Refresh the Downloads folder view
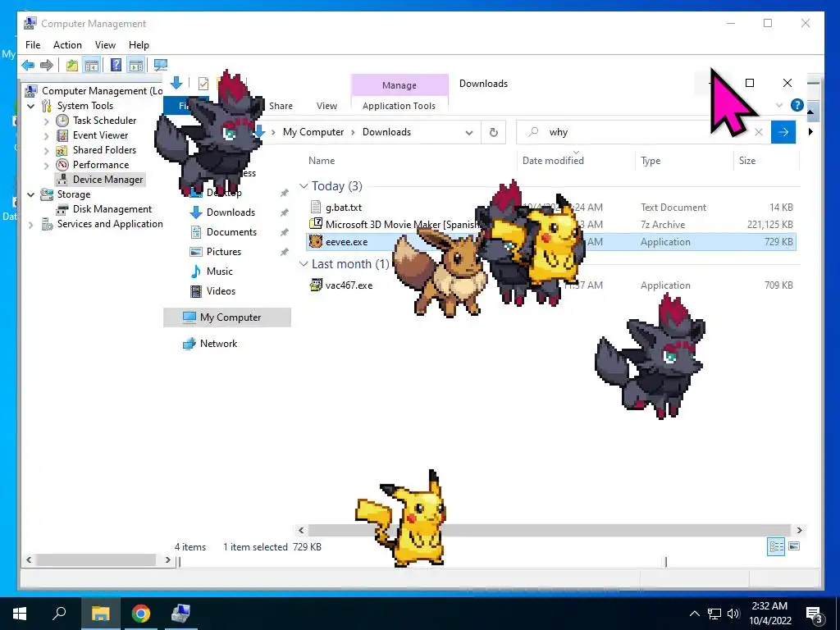Screen dimensions: 840x630 [493, 132]
